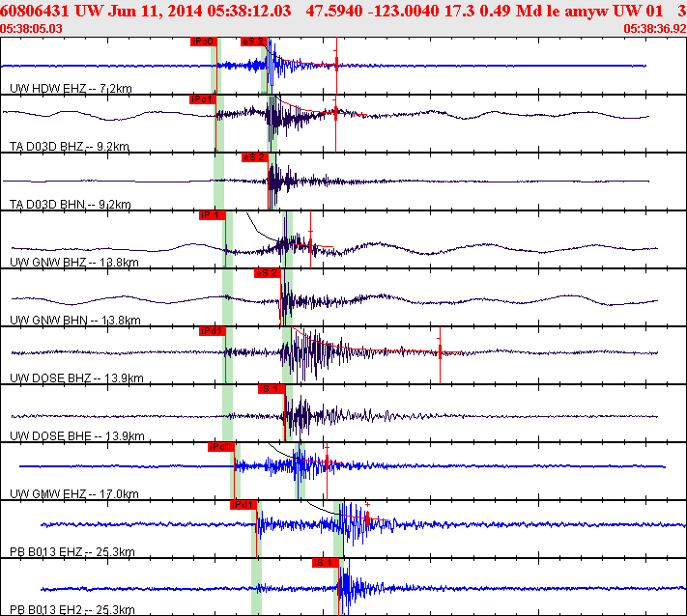The width and height of the screenshot is (687, 616).
Task: Select the 'UW GMW EHZ -- 17.0km' label
Action: point(74,493)
